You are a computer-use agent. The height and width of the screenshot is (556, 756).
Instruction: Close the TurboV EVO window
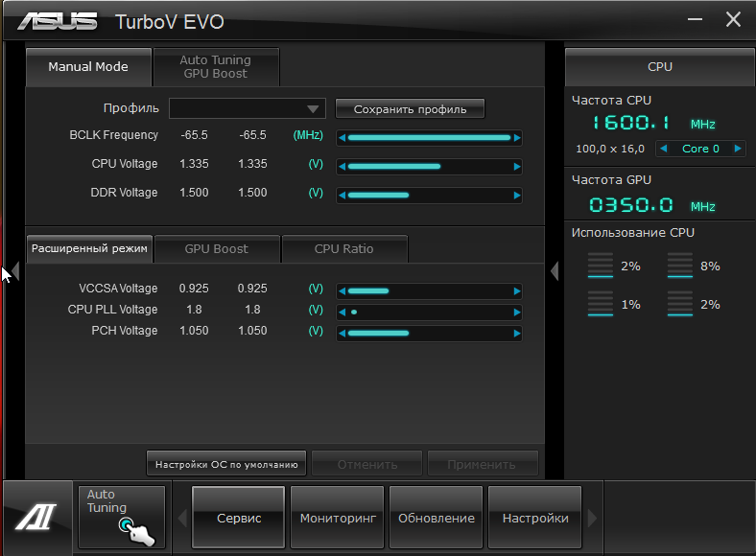[x=733, y=19]
